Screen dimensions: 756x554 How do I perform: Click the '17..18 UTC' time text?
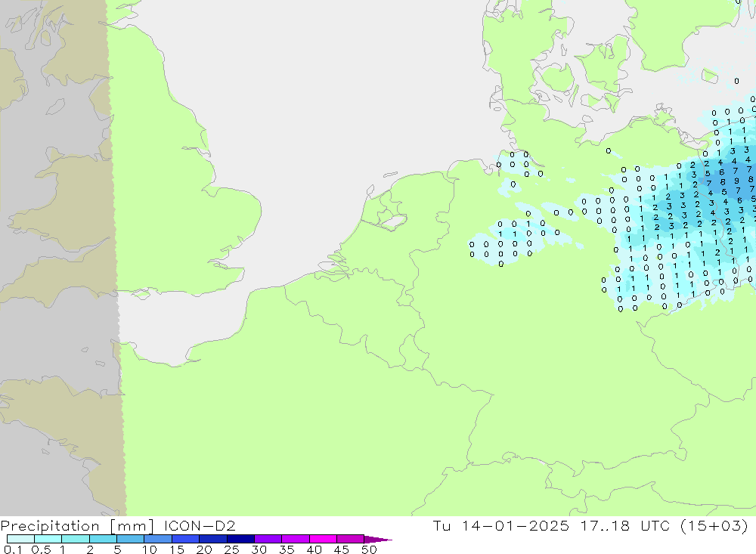tap(625, 525)
